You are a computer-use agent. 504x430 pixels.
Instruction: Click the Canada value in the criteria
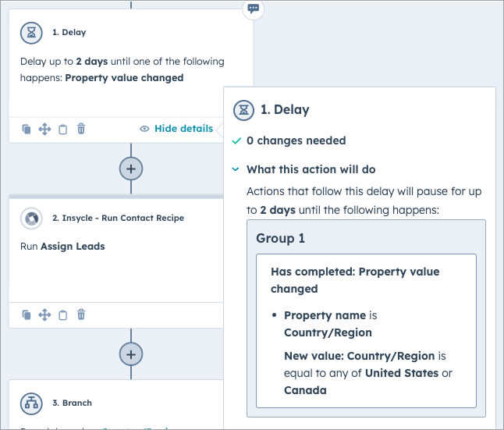tap(305, 390)
